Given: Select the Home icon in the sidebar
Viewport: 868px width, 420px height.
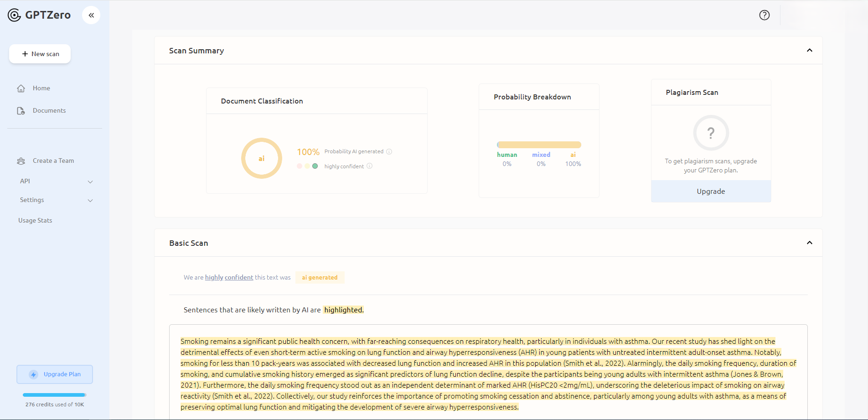Looking at the screenshot, I should [x=21, y=88].
